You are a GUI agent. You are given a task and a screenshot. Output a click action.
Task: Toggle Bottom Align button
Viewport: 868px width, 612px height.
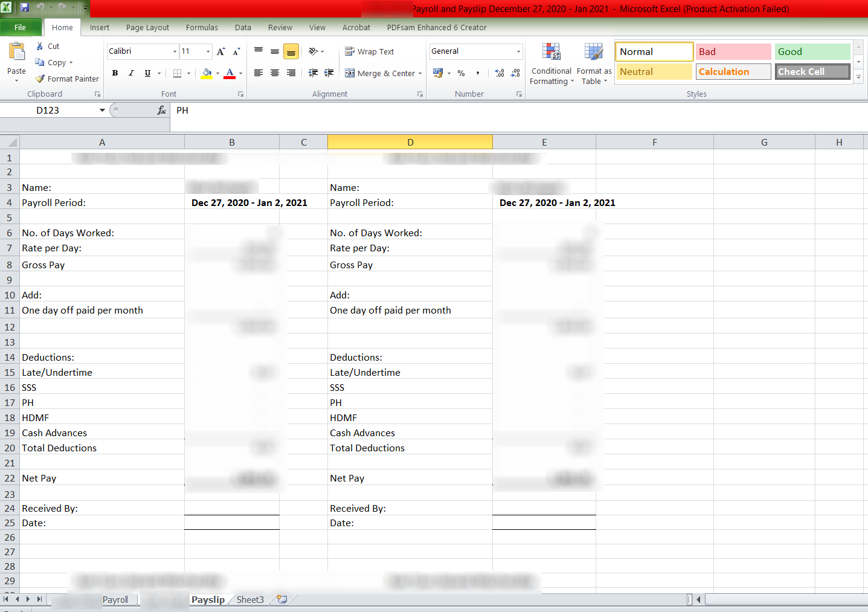tap(291, 51)
